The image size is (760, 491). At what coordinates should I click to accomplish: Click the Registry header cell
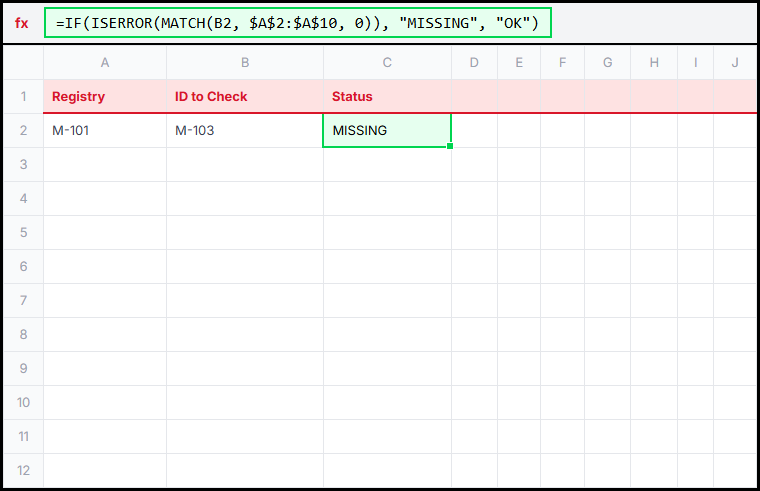pyautogui.click(x=105, y=97)
